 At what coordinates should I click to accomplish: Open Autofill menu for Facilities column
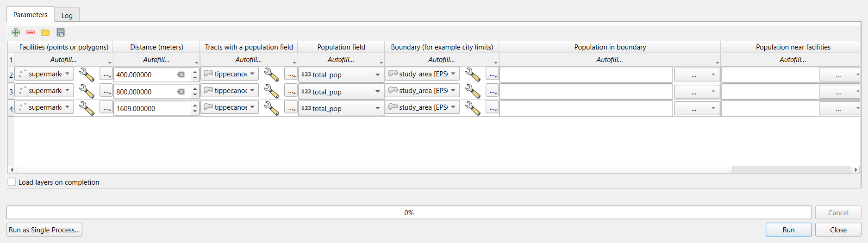coord(63,60)
